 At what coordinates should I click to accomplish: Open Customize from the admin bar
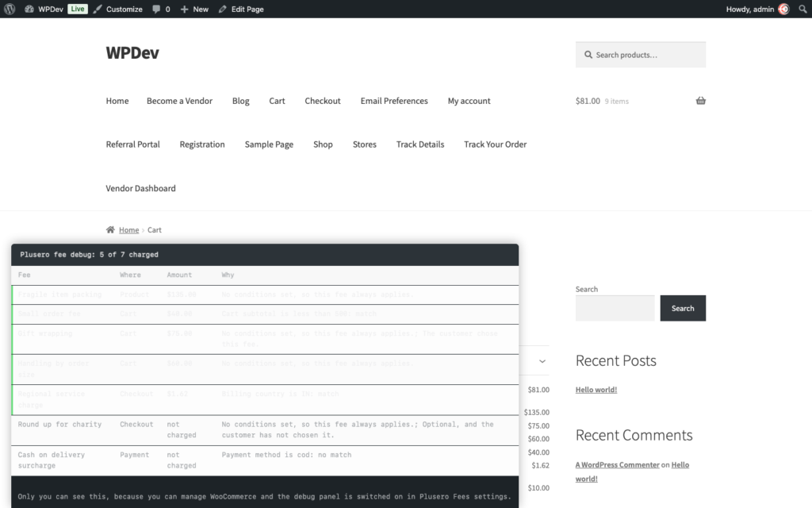[x=118, y=9]
